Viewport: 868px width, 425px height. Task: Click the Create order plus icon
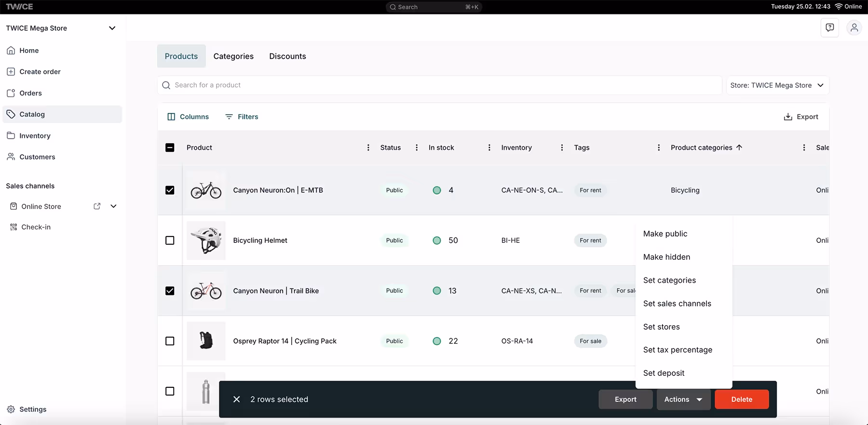click(x=11, y=72)
